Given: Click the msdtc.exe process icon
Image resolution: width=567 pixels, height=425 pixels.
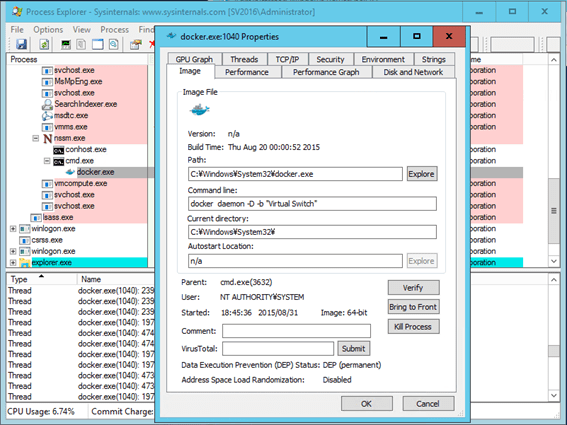Looking at the screenshot, I should pos(47,116).
